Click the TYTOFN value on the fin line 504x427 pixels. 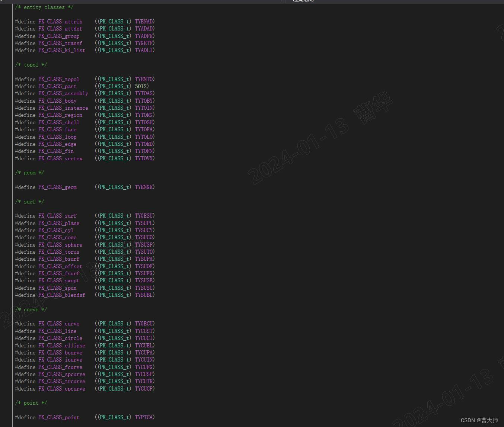point(144,151)
